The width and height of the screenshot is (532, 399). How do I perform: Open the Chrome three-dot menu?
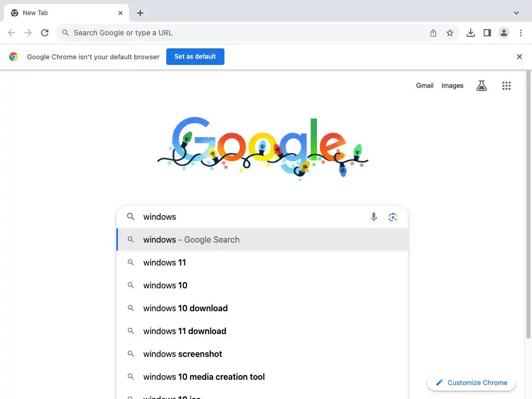click(x=521, y=33)
